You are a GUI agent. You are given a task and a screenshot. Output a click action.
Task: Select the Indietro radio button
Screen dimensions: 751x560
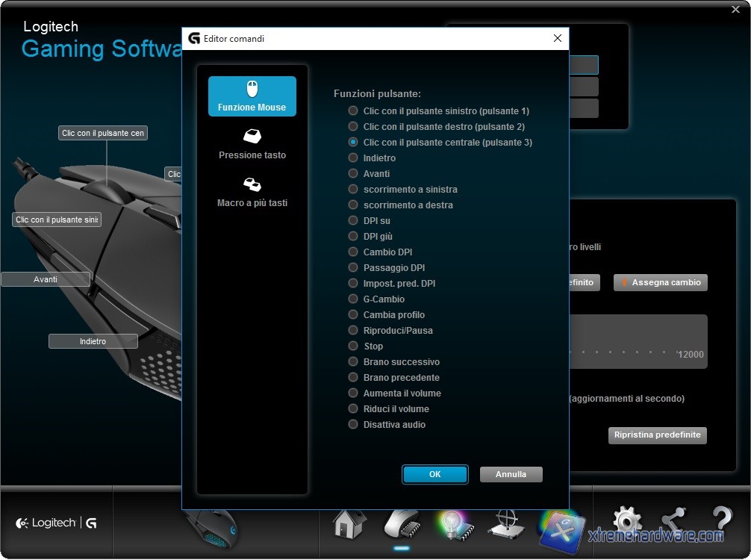click(353, 158)
